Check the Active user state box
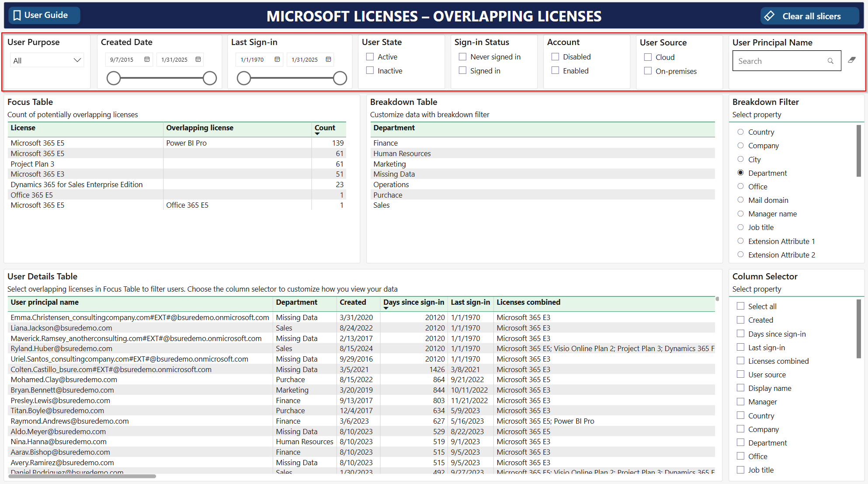The image size is (868, 484). point(370,57)
